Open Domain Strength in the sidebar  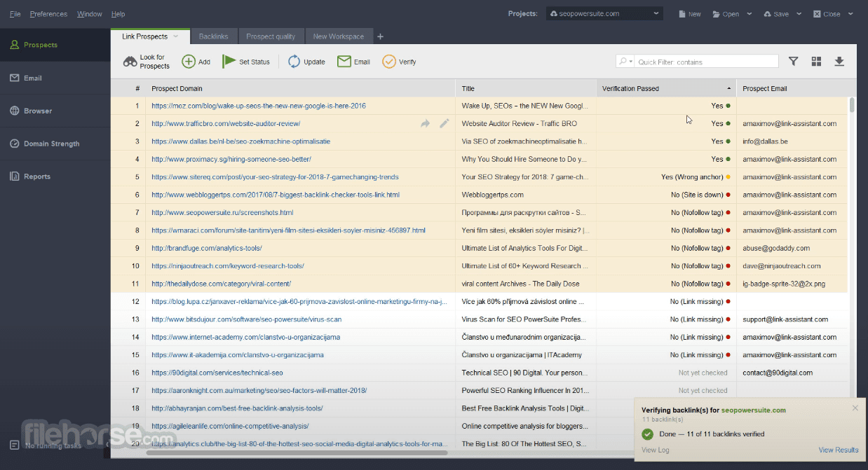coord(55,144)
